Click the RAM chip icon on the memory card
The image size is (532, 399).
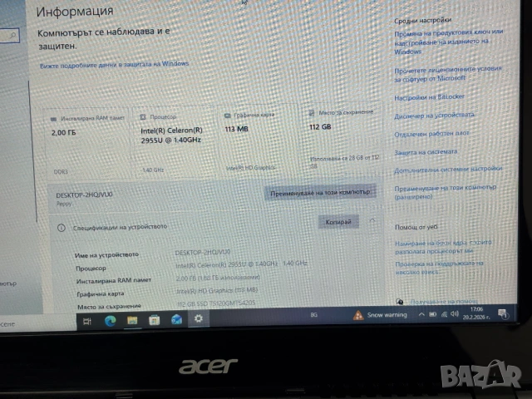pos(53,119)
